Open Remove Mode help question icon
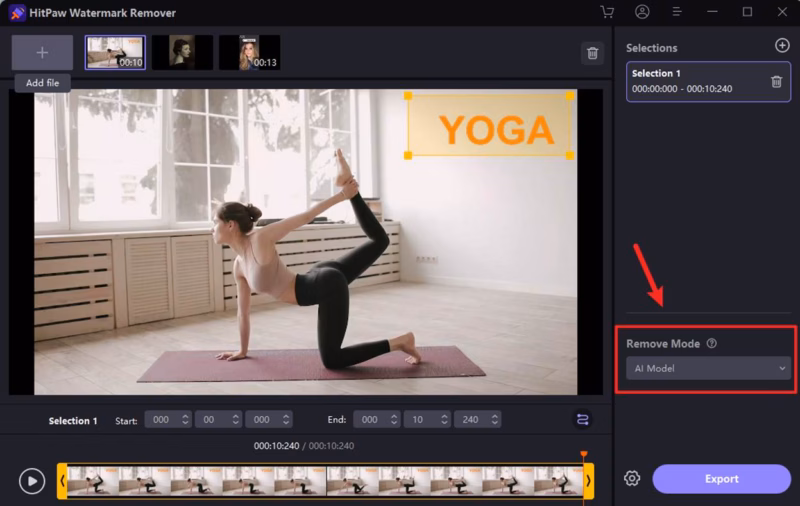 712,343
